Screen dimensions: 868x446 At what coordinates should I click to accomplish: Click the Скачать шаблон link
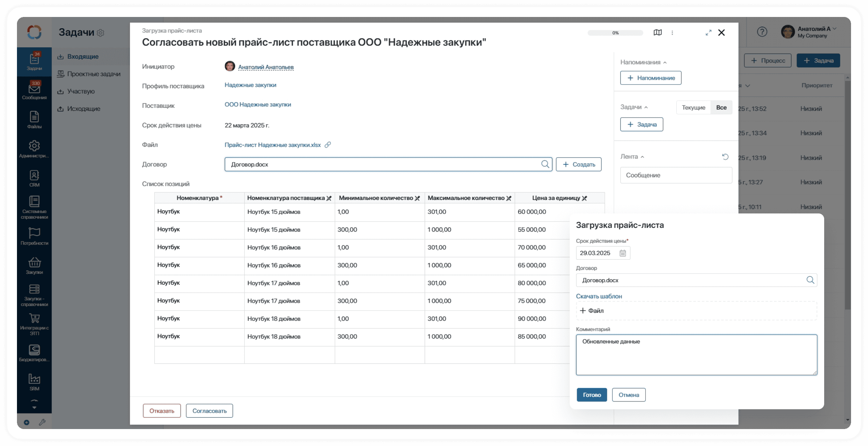tap(599, 296)
